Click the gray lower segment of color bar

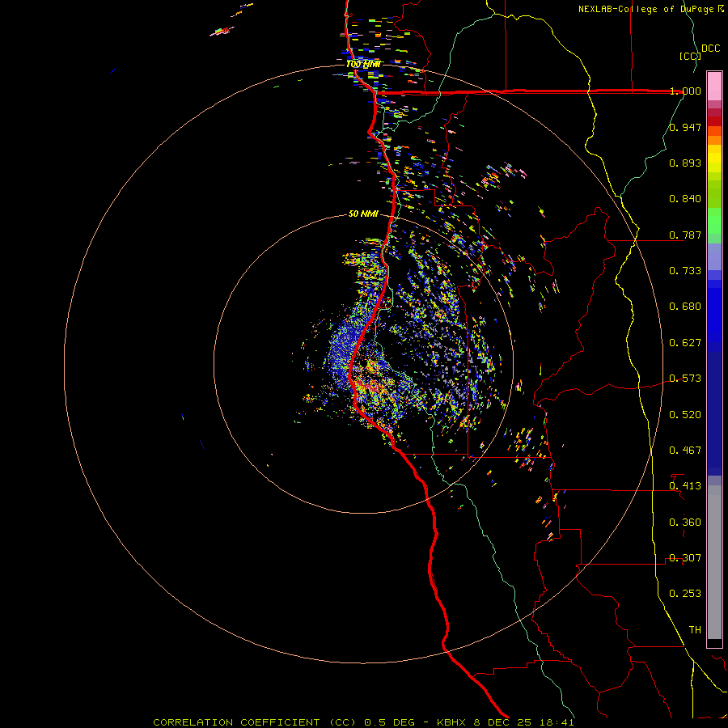pos(714,562)
